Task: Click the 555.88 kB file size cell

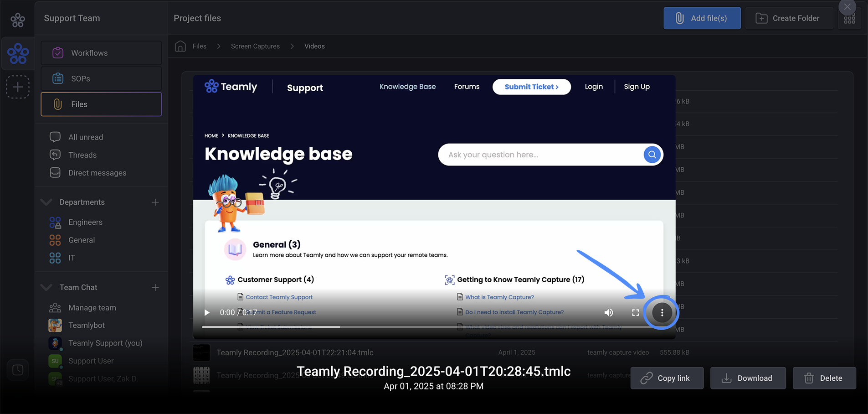Action: coord(674,352)
